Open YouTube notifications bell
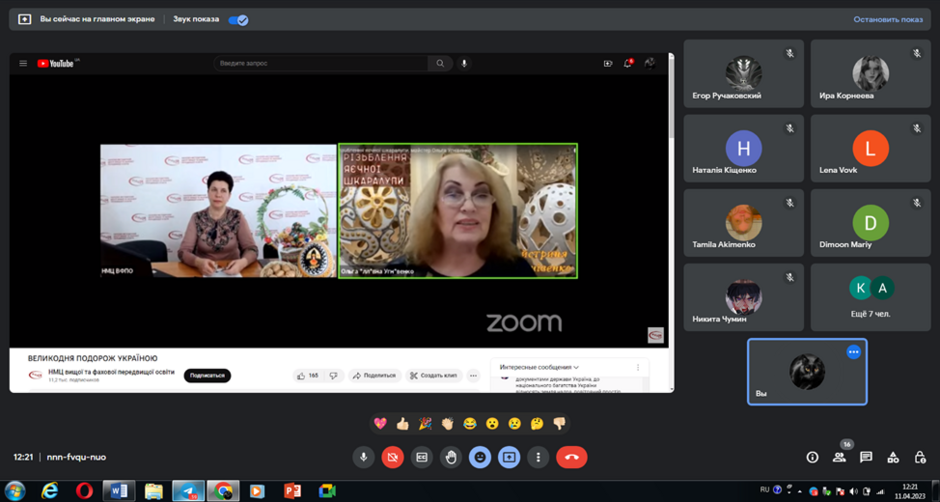 628,63
